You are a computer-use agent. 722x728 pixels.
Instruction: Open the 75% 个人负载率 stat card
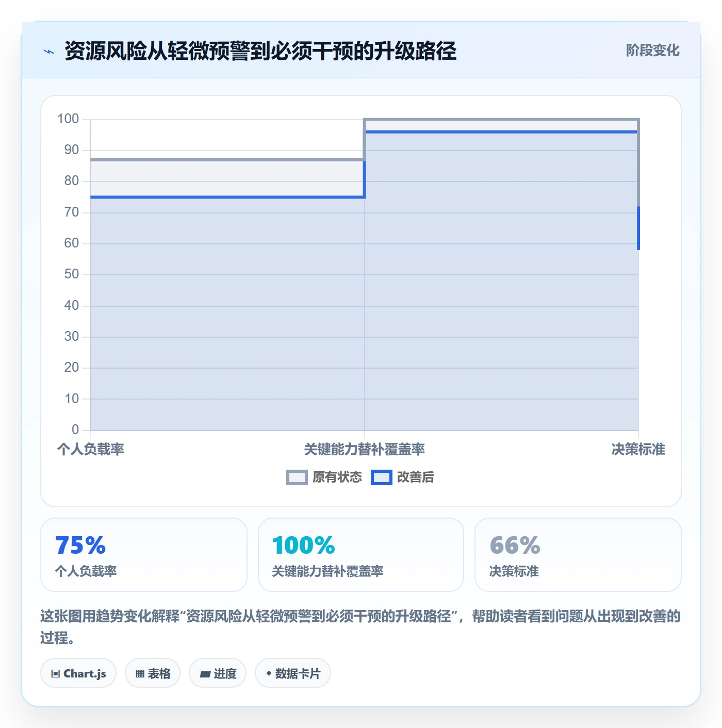coord(144,555)
